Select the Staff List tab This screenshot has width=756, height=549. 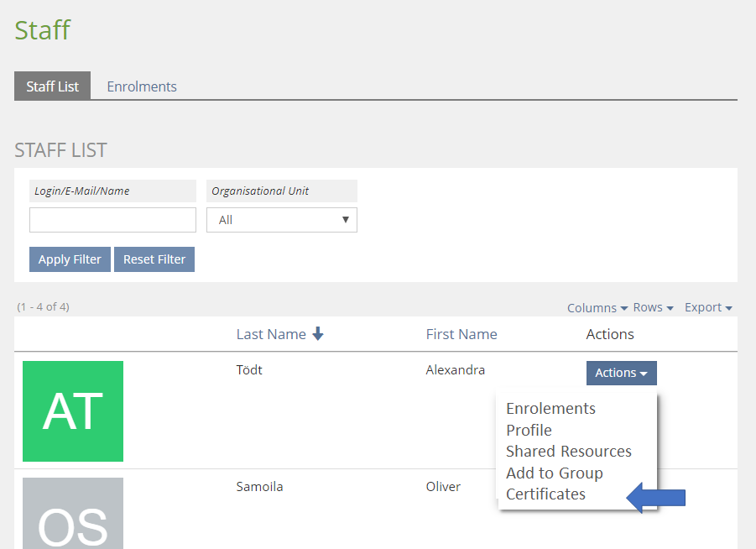(52, 86)
